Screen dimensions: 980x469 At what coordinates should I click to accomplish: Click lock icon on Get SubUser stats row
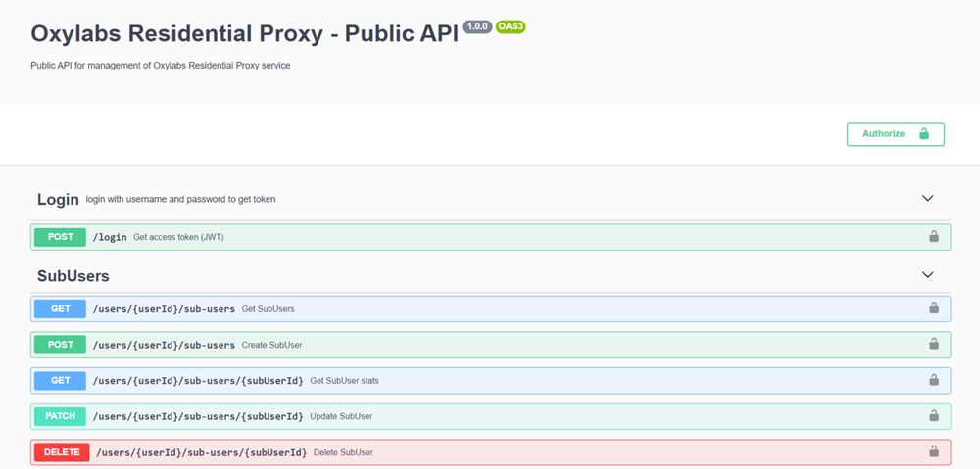tap(933, 380)
